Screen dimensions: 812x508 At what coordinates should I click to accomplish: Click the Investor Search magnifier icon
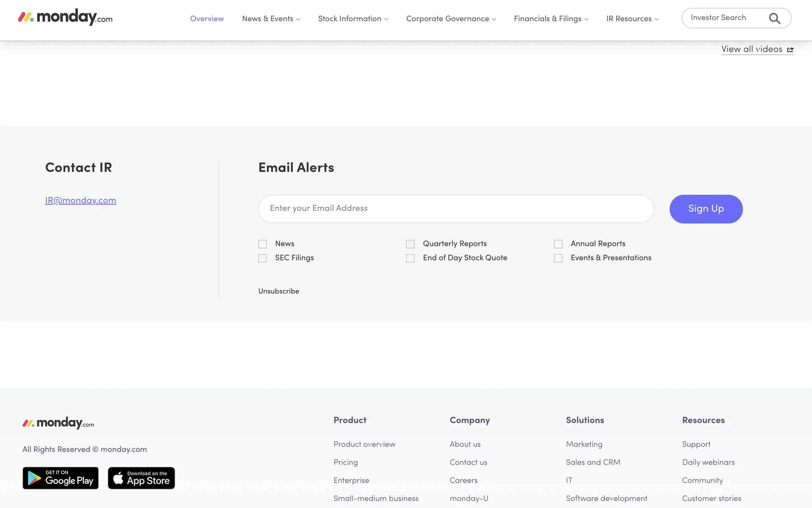click(774, 19)
